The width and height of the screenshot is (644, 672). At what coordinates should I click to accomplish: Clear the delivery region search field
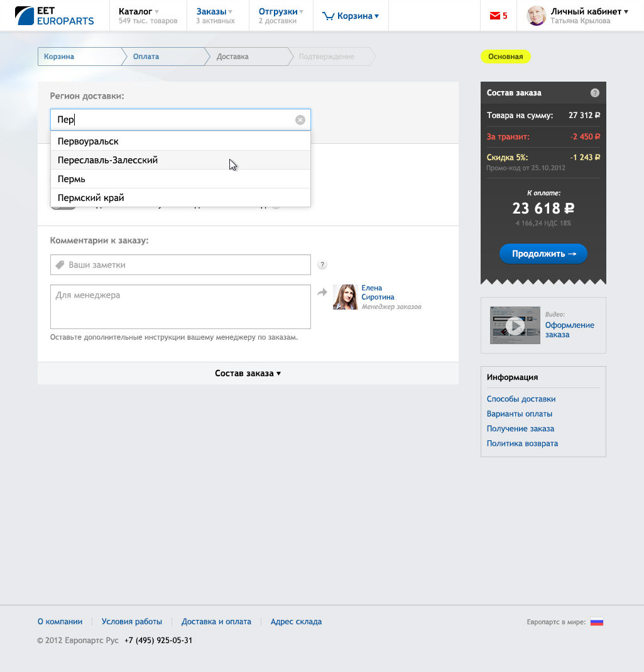[x=300, y=120]
